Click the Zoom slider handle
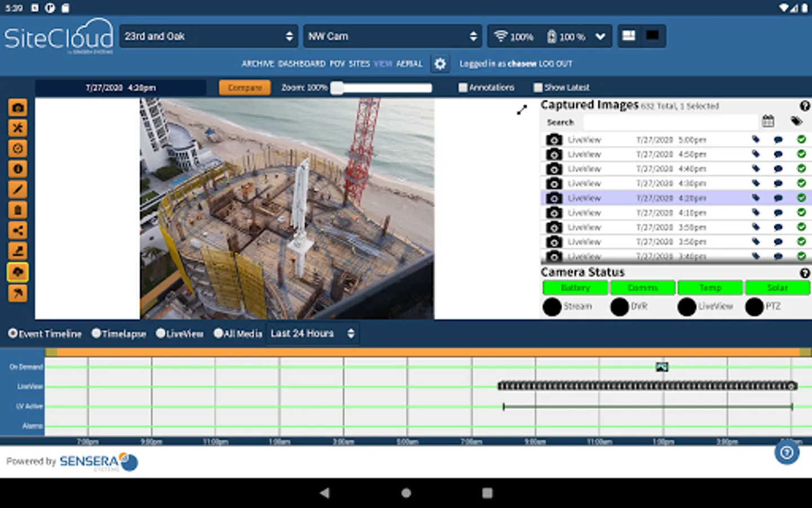This screenshot has width=812, height=508. [337, 87]
